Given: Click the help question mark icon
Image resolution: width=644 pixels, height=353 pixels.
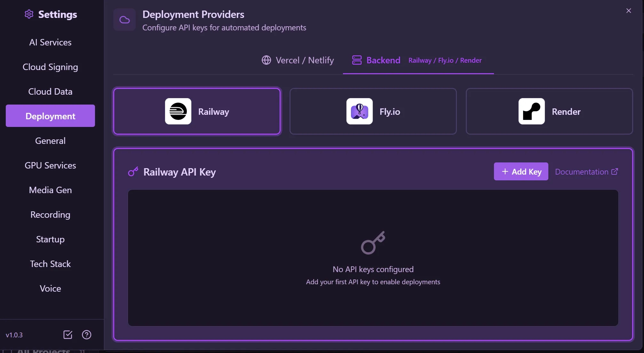Looking at the screenshot, I should [86, 335].
